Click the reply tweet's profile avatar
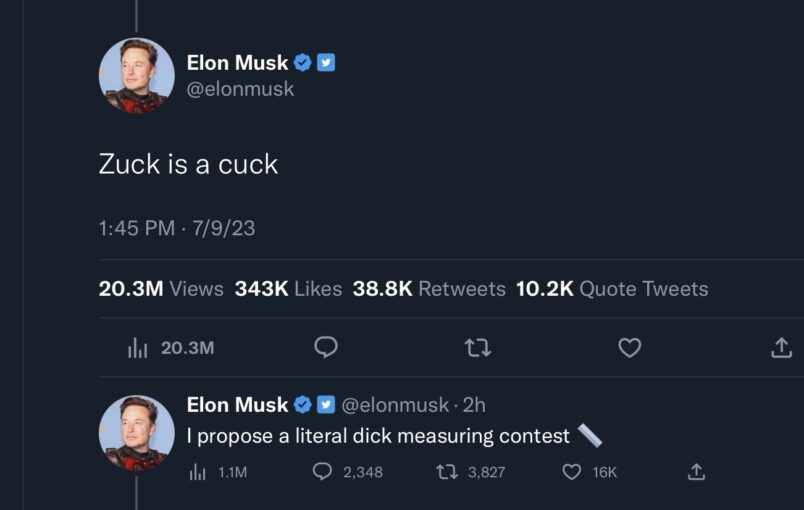 tap(137, 432)
